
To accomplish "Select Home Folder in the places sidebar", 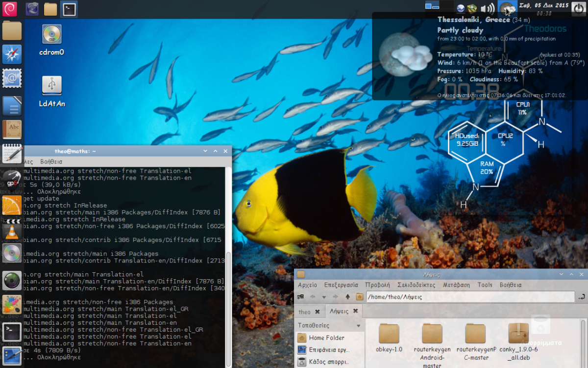I will point(326,338).
